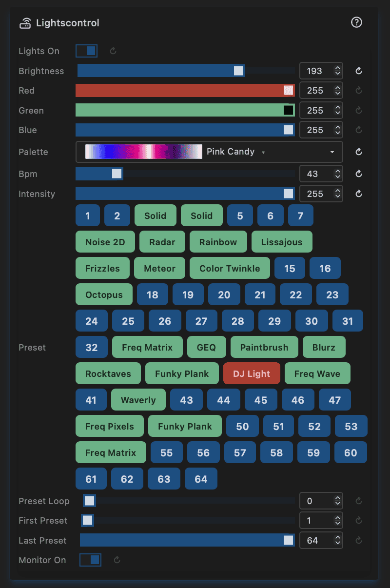Activate the Octopus preset

tap(104, 295)
